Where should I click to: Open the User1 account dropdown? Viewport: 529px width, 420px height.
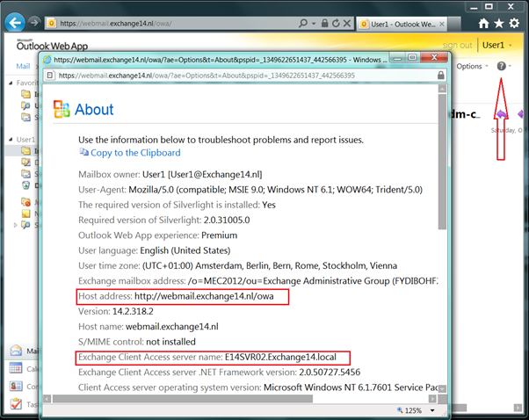point(497,45)
